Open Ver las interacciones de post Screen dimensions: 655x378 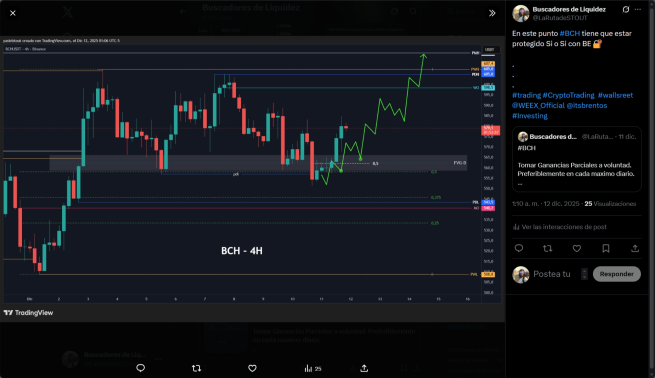coord(560,227)
